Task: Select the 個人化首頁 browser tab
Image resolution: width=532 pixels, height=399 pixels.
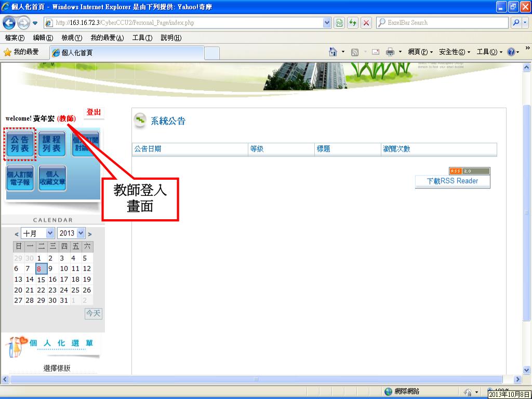Action: pos(127,52)
